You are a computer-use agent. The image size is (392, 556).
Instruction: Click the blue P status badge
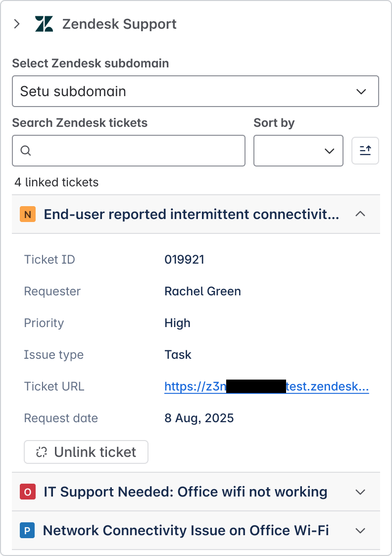click(27, 531)
